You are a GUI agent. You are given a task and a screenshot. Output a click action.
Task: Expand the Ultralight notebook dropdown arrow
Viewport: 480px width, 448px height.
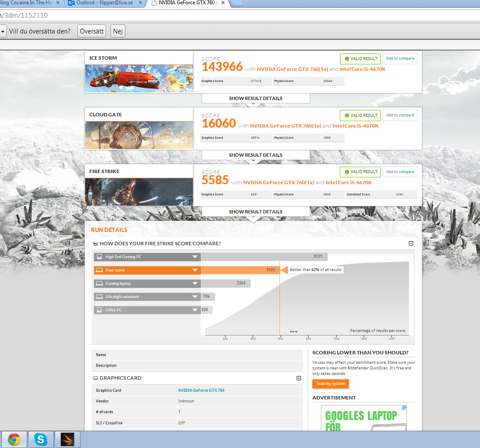pyautogui.click(x=195, y=296)
